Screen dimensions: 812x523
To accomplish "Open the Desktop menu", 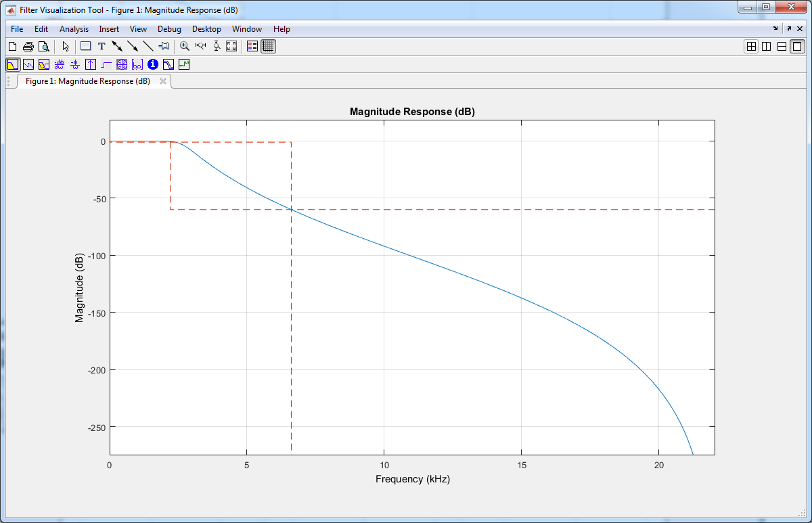I will [206, 29].
